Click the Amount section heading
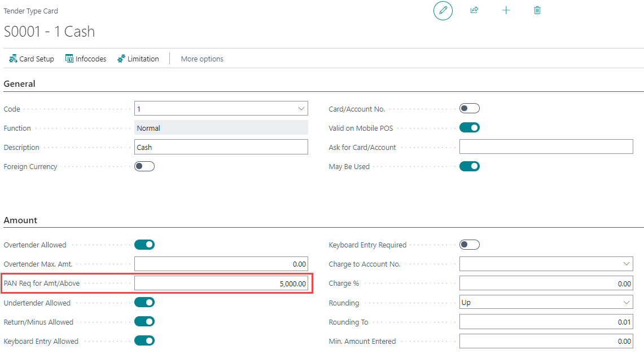The width and height of the screenshot is (644, 363). 20,220
